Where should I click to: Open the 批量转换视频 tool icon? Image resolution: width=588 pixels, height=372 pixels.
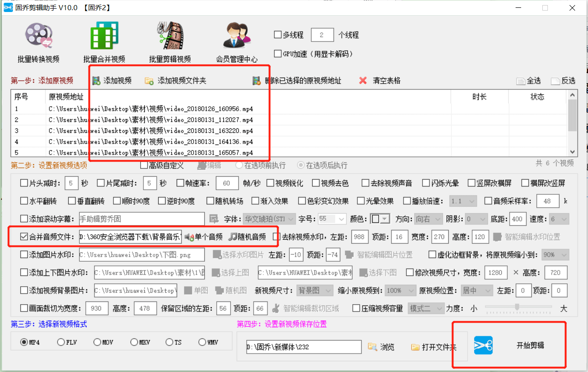[x=38, y=37]
